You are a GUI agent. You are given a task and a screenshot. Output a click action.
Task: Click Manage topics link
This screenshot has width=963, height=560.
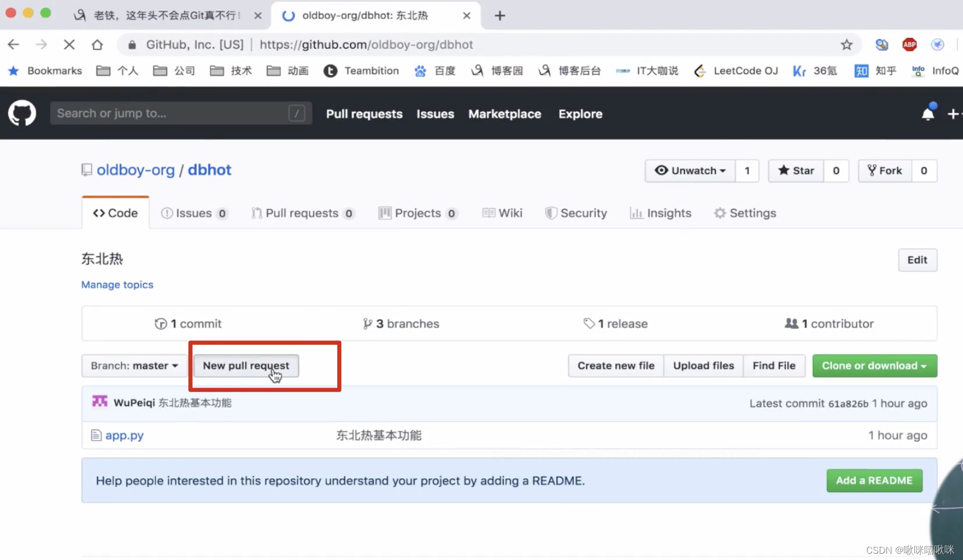click(117, 285)
